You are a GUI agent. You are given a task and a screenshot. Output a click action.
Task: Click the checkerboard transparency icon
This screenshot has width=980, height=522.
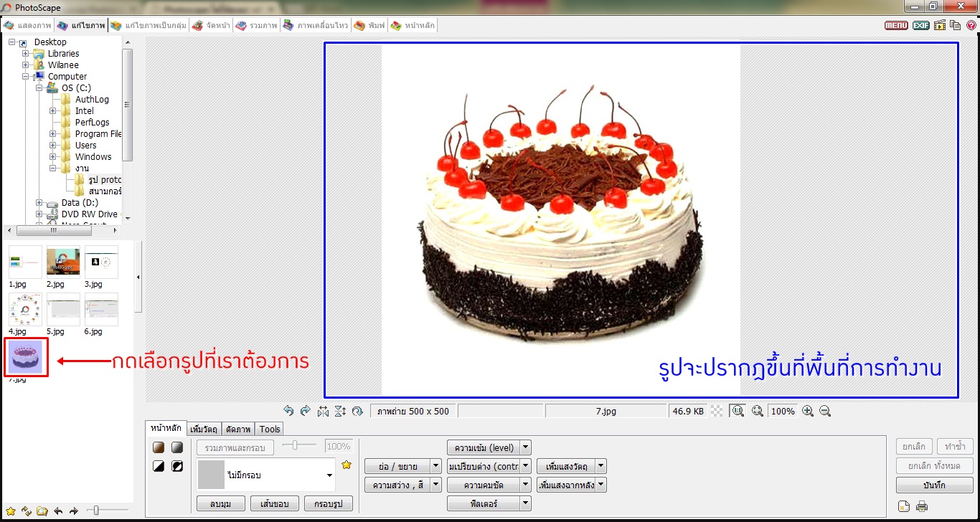click(717, 411)
